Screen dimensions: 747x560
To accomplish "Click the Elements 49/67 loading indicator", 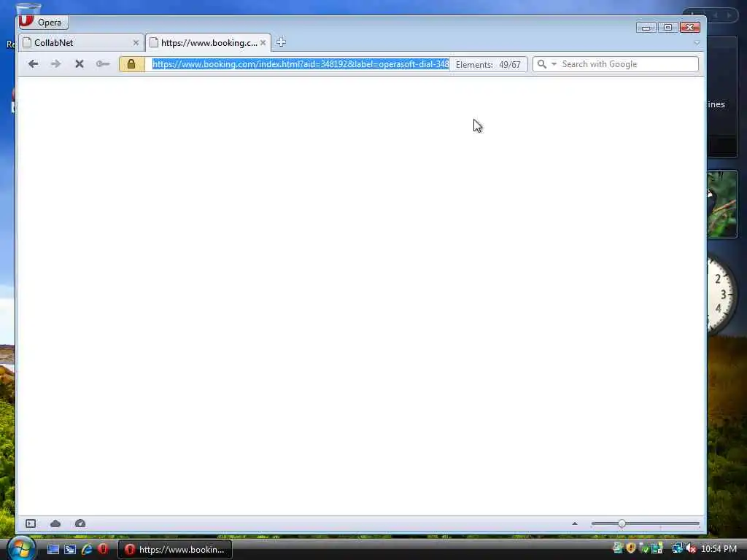I will tap(488, 65).
